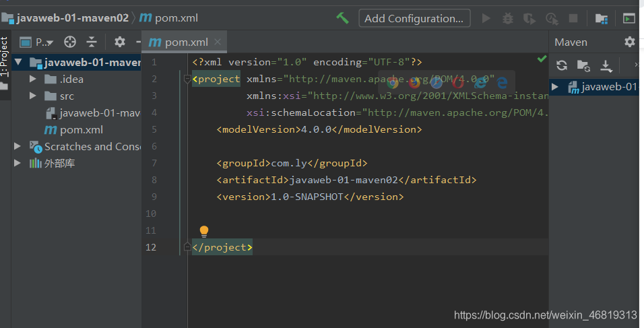This screenshot has width=644, height=328.
Task: Click the yellow lightbulb intention icon
Action: pos(204,232)
